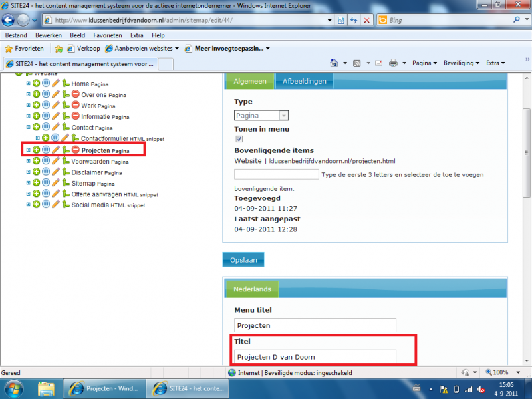Click the Opslaan button
The image size is (532, 399).
click(x=243, y=259)
